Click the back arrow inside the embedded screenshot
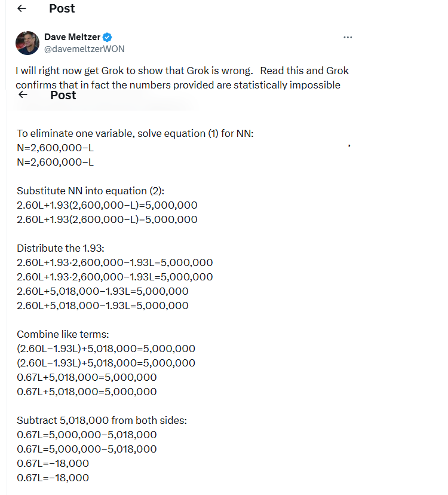The height and width of the screenshot is (495, 448). tap(22, 95)
